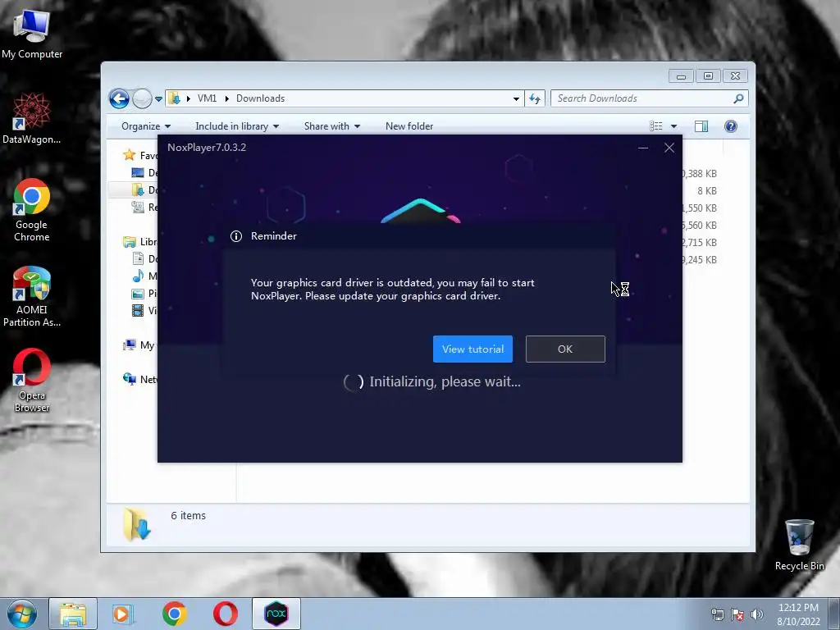
Task: Open the Organize menu
Action: [x=146, y=126]
